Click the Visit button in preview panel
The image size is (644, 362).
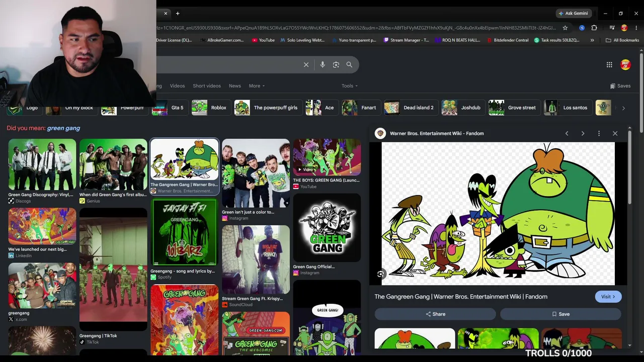tap(608, 297)
